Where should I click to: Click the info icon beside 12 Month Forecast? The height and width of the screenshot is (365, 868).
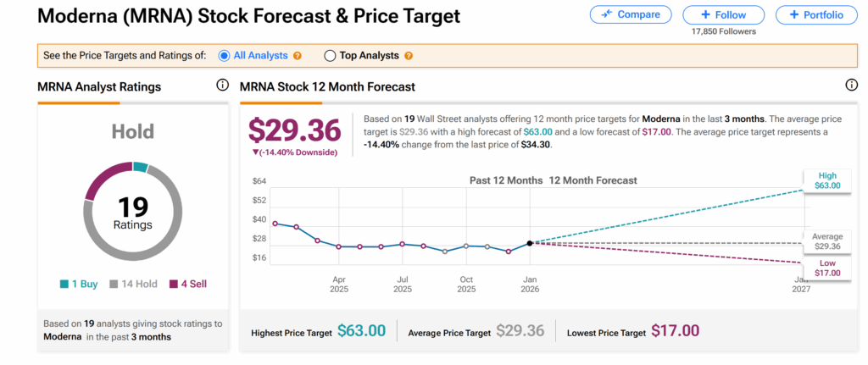coord(851,86)
